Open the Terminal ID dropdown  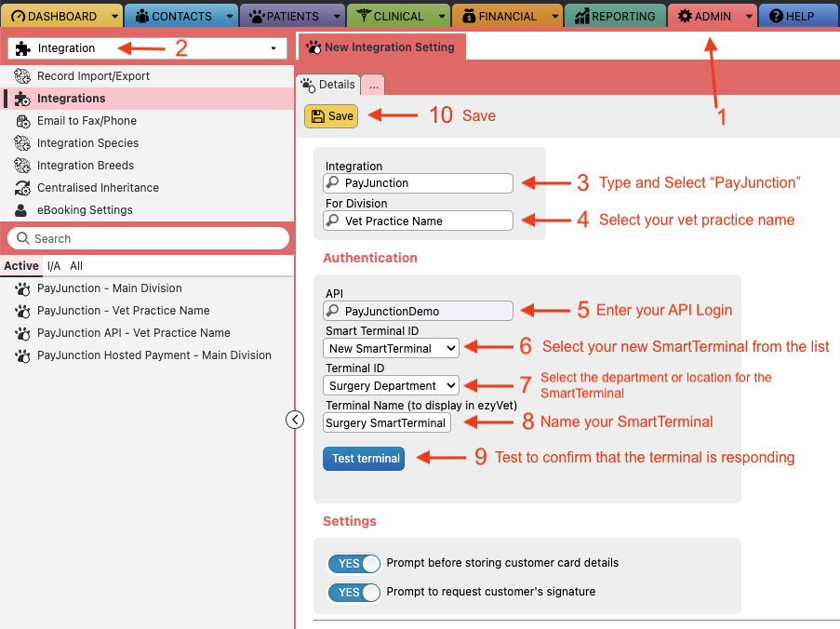click(x=391, y=386)
